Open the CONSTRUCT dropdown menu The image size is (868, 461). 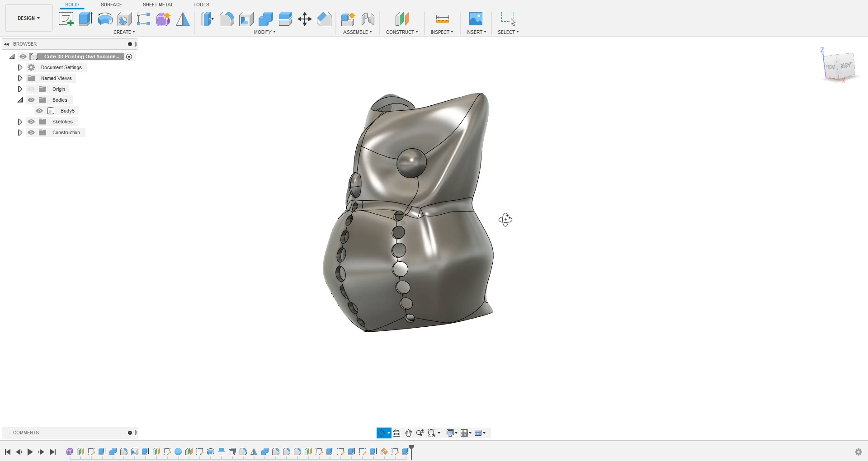point(402,32)
